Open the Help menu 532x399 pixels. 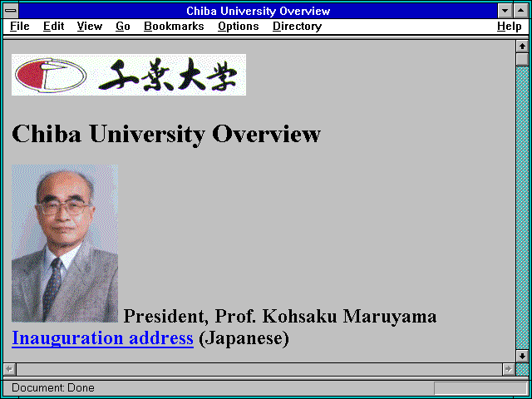510,26
